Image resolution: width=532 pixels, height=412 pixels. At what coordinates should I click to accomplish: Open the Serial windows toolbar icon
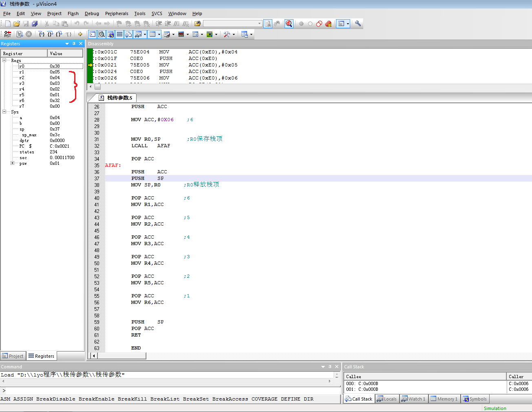pos(167,34)
